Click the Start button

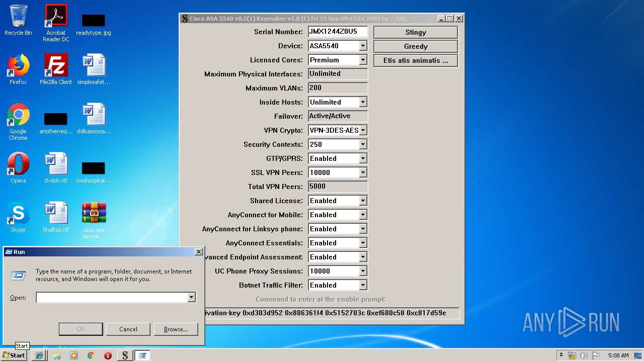(x=14, y=355)
